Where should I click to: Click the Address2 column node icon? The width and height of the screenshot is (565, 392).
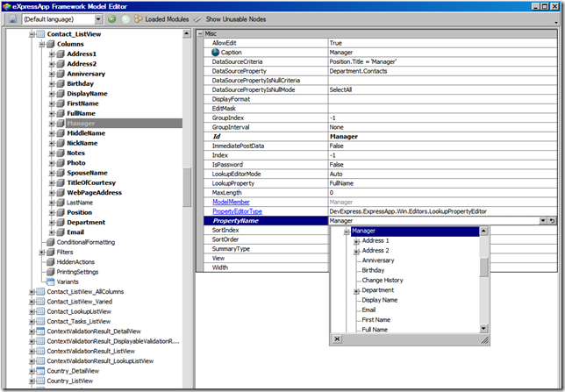click(x=61, y=64)
